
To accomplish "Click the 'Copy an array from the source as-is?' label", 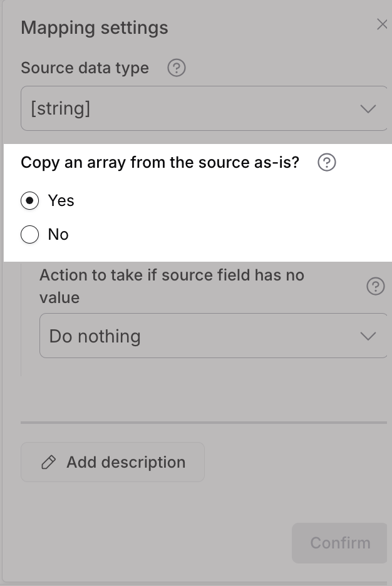I will click(160, 163).
